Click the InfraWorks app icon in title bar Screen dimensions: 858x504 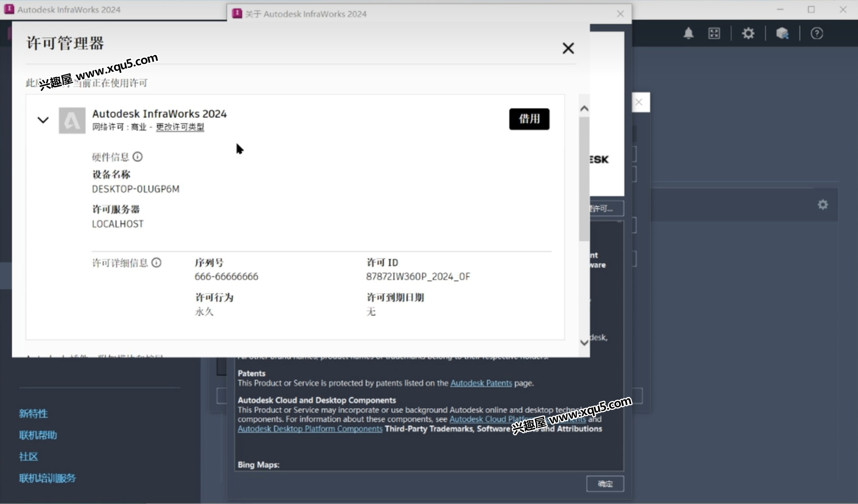[9, 9]
